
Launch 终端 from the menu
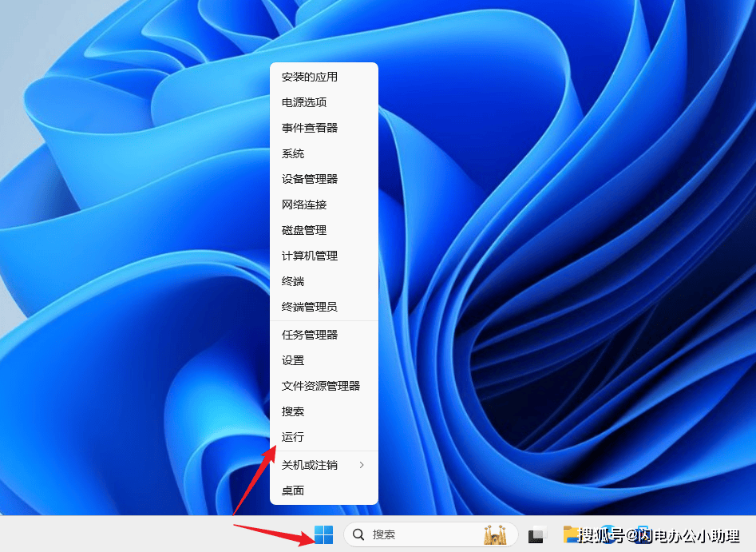tap(324, 281)
